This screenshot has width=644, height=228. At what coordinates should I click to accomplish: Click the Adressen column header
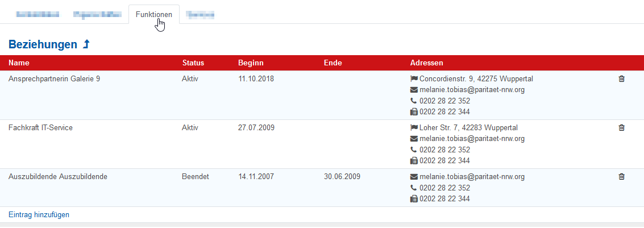coord(426,63)
